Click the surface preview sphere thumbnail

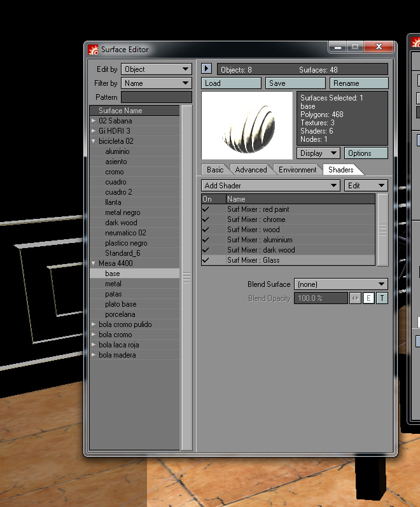pyautogui.click(x=247, y=125)
